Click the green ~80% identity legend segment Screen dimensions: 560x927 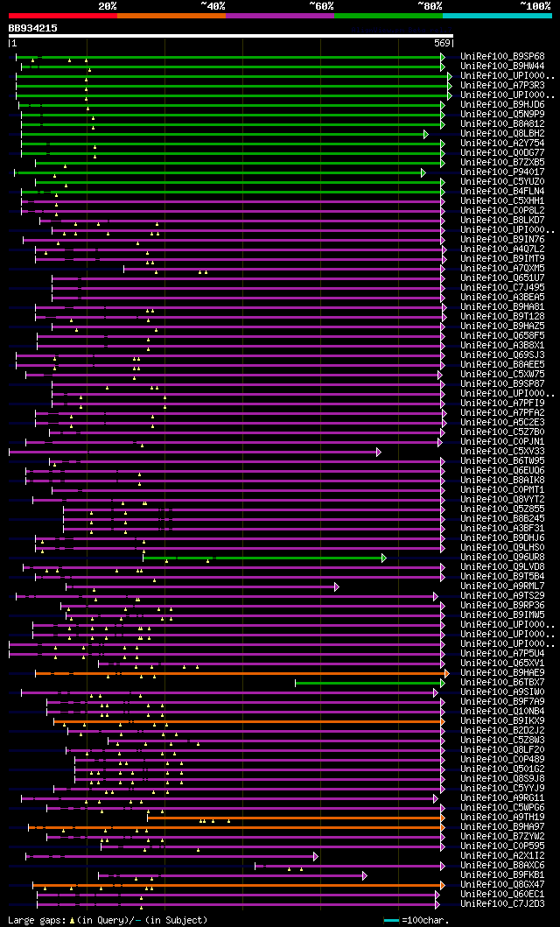(x=388, y=16)
